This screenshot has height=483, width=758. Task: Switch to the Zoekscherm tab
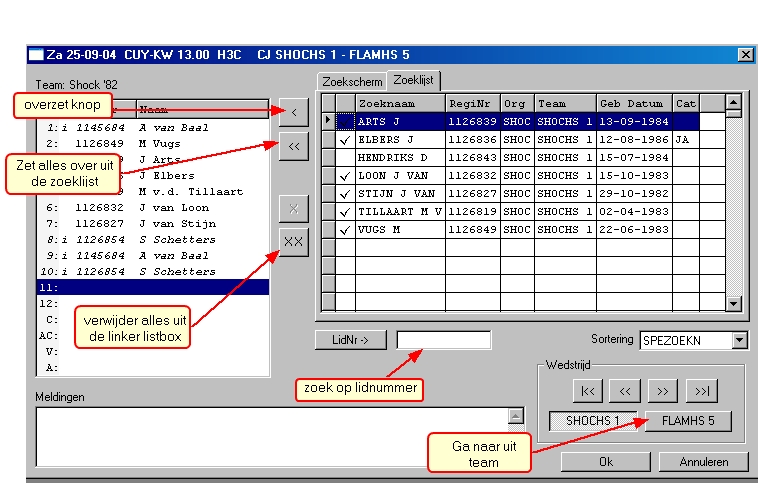tap(352, 81)
